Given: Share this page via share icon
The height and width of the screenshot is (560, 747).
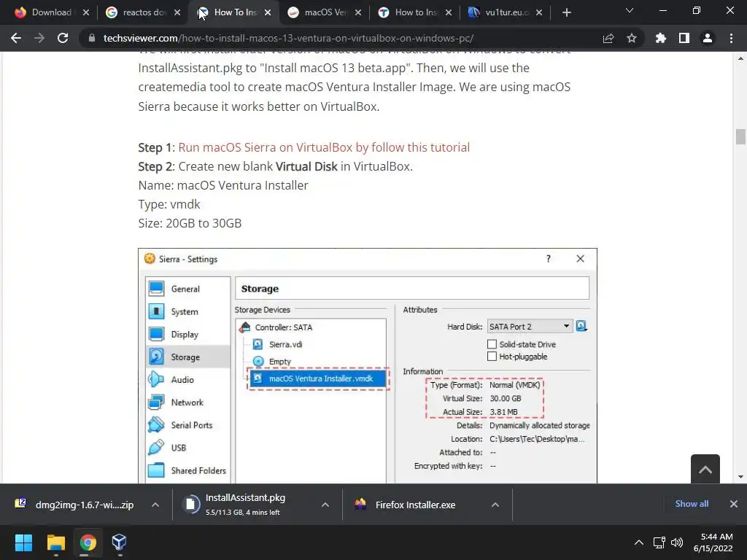Looking at the screenshot, I should [x=608, y=38].
